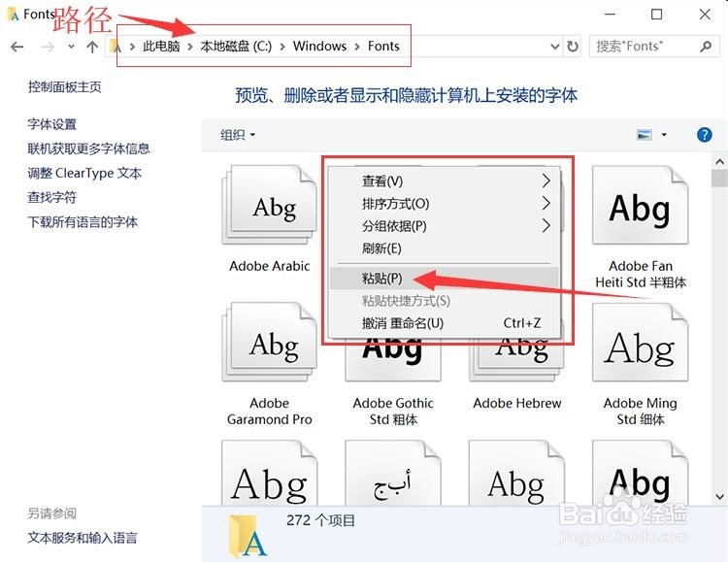Go up one folder level arrow
Viewport: 728px width, 562px height.
[x=92, y=47]
